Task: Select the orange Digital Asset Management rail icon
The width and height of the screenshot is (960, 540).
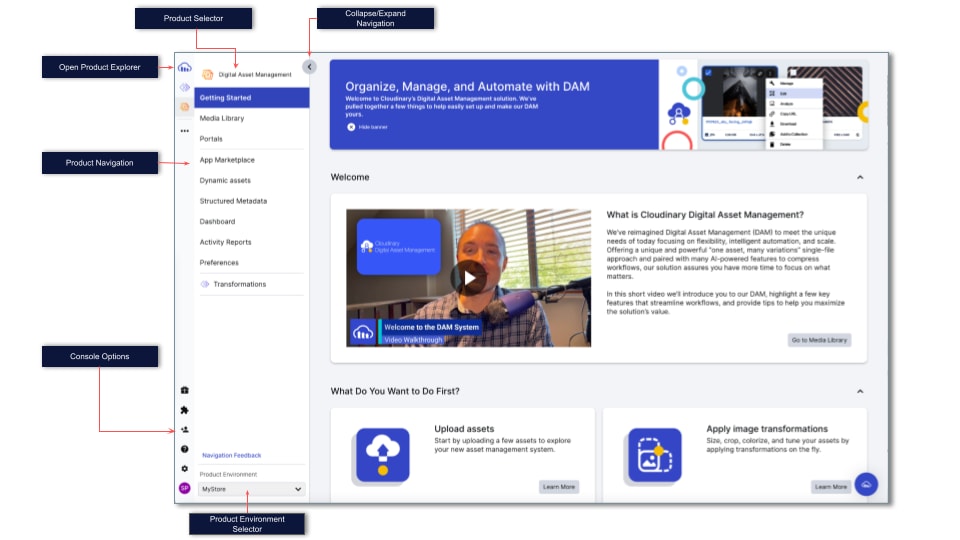Action: [x=184, y=107]
